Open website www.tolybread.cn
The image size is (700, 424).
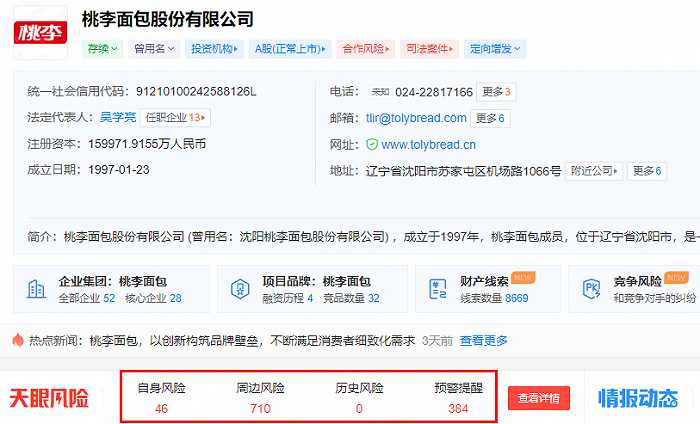(429, 145)
